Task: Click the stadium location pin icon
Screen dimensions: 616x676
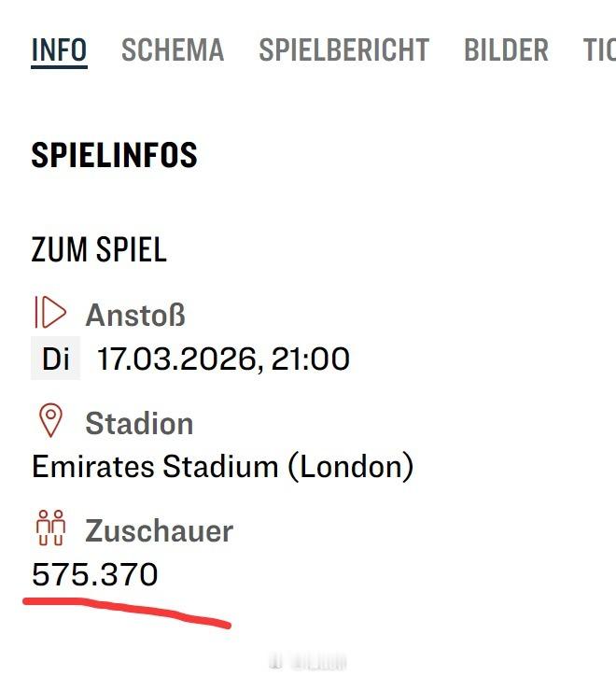Action: (50, 422)
